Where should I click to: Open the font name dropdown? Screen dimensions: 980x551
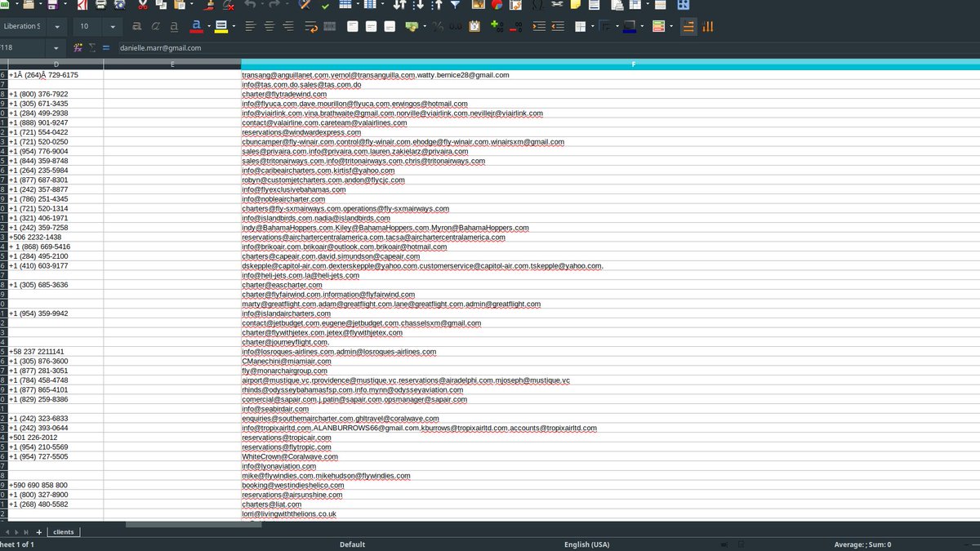tap(57, 26)
